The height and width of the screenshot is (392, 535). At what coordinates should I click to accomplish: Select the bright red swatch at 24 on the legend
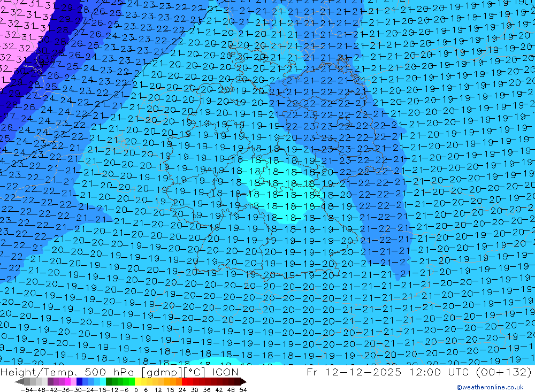[x=185, y=381]
